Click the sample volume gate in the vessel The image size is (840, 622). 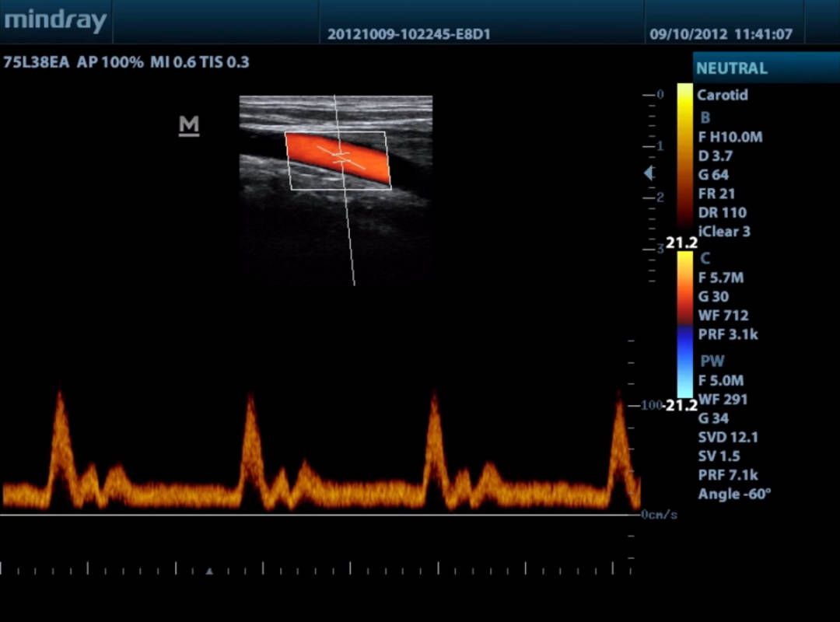pos(340,156)
